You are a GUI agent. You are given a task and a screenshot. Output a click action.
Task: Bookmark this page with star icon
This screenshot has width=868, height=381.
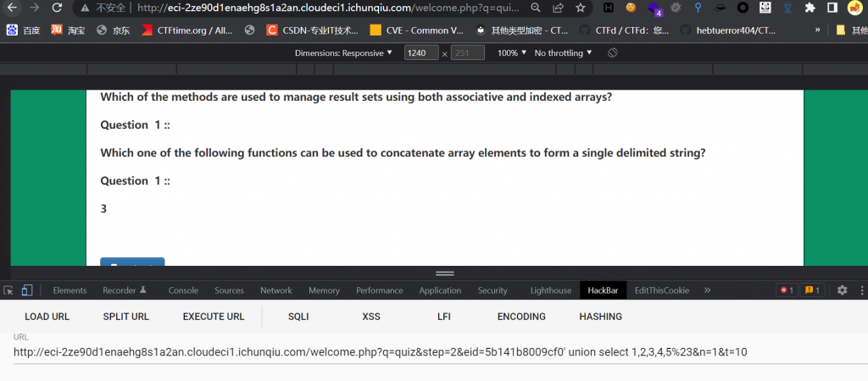[x=581, y=8]
